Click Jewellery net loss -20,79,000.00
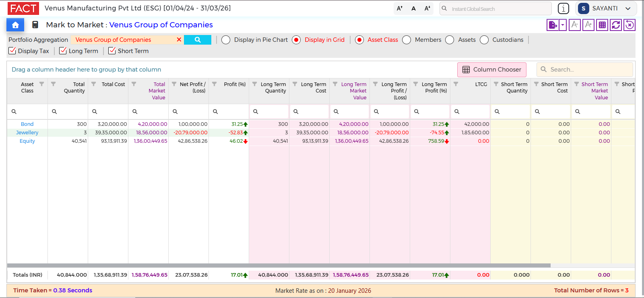Screen dimensions: 644x298 pyautogui.click(x=190, y=133)
